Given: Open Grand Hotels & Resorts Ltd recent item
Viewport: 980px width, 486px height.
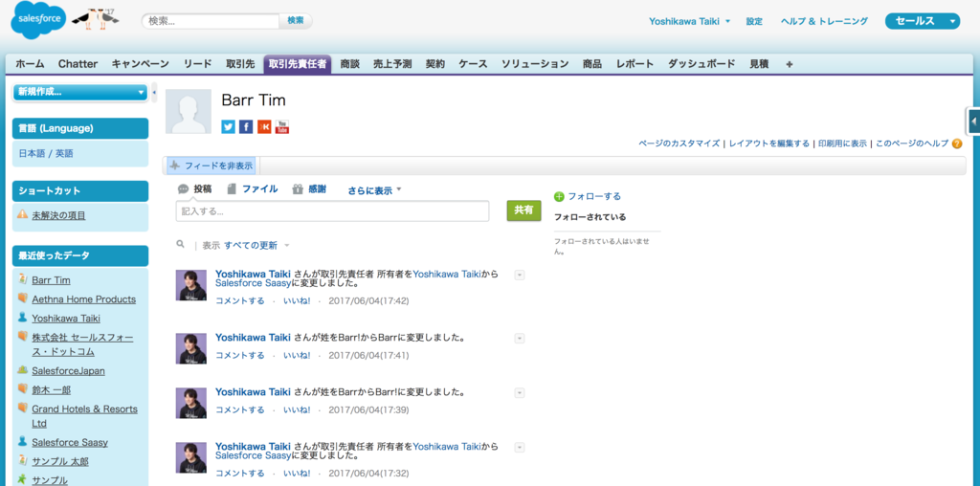Looking at the screenshot, I should click(84, 416).
